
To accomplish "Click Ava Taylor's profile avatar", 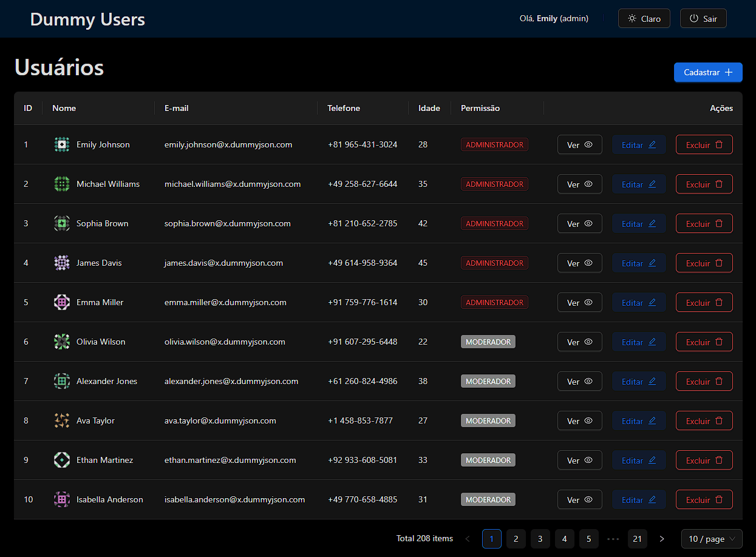I will [x=61, y=420].
